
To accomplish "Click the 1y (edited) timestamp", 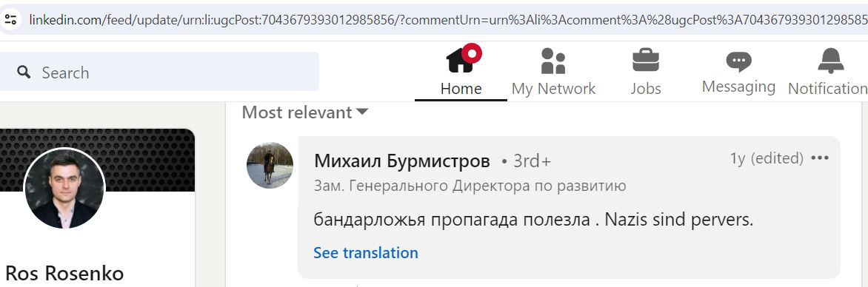I will 767,159.
